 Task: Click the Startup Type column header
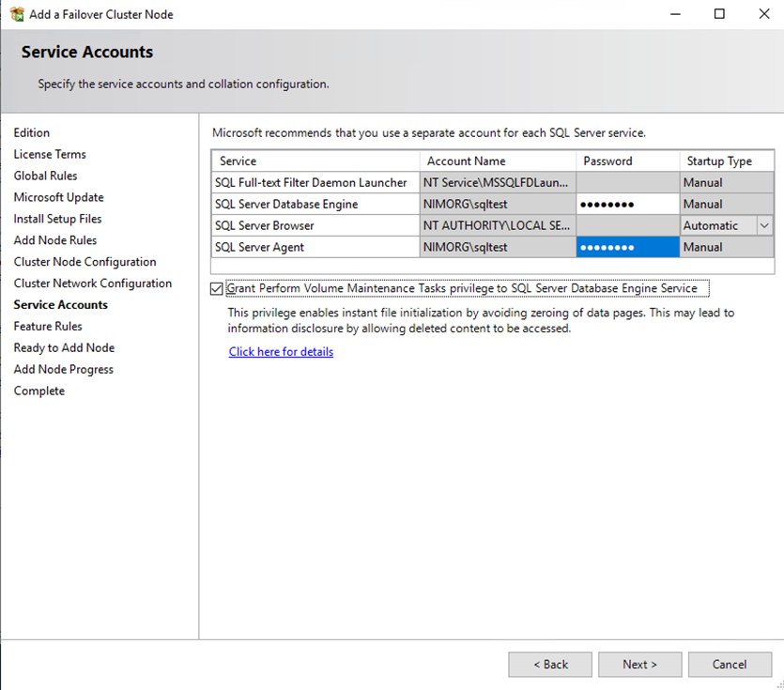[x=719, y=161]
